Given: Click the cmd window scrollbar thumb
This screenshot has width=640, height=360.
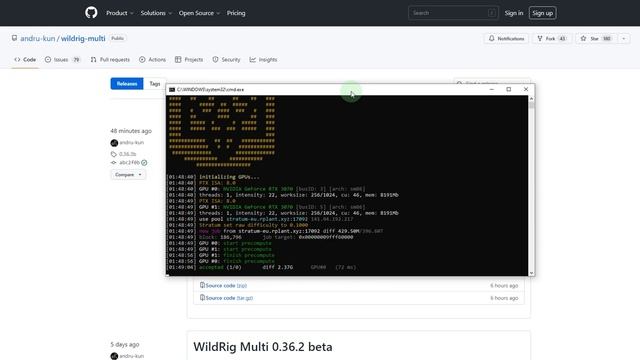Looking at the screenshot, I should coord(531,105).
